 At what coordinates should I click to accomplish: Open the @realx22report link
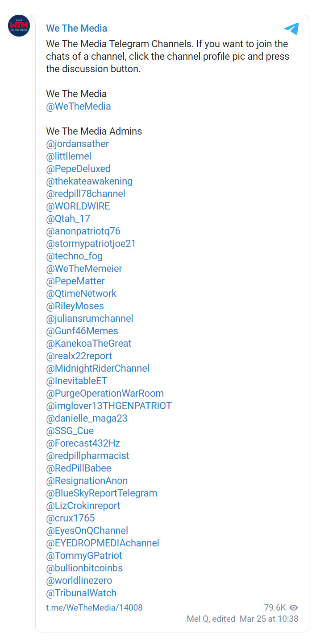pyautogui.click(x=79, y=356)
